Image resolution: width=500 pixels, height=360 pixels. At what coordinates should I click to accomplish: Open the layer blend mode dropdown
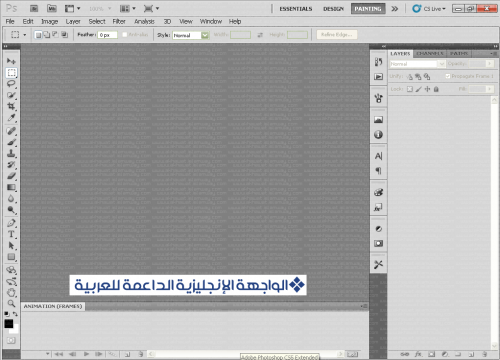click(x=417, y=64)
